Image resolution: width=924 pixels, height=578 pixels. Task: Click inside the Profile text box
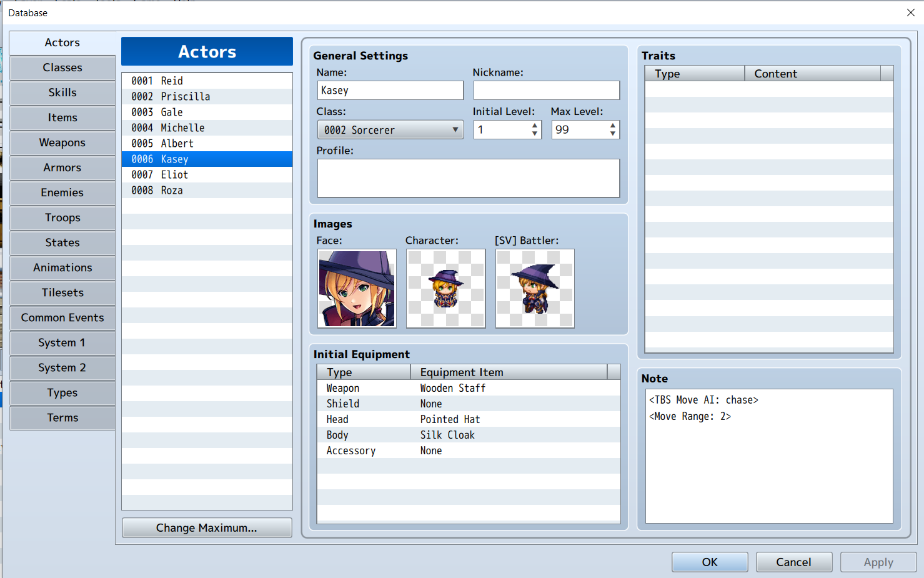(x=469, y=178)
